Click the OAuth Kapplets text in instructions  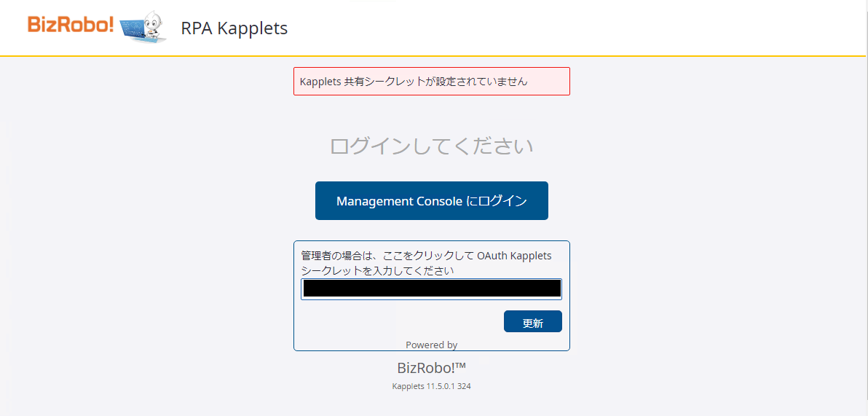[514, 256]
